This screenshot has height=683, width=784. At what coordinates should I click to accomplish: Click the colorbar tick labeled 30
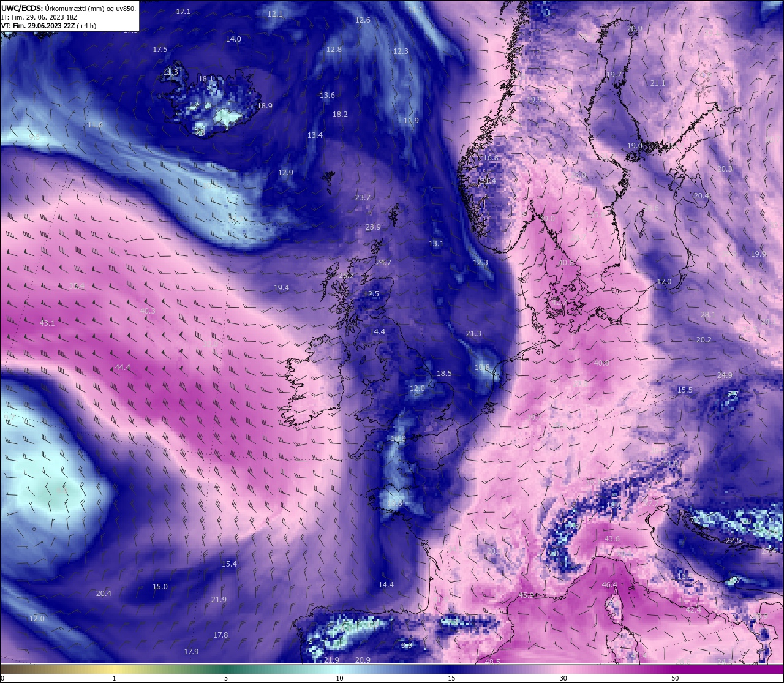point(563,678)
